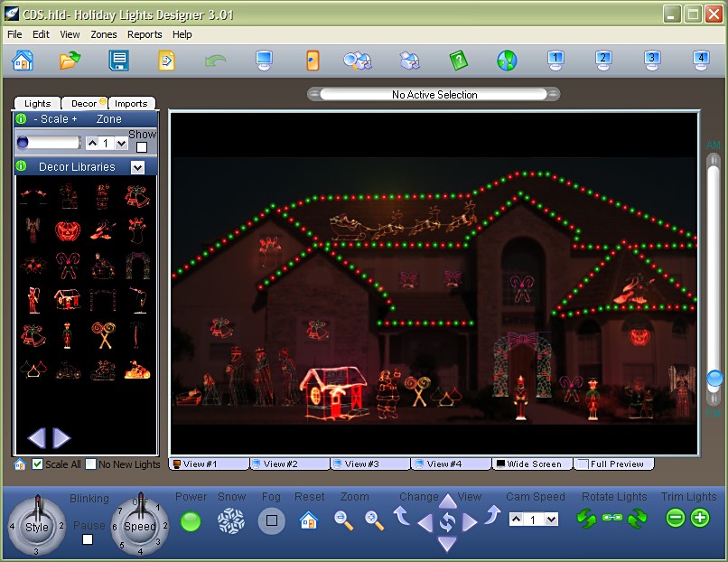The width and height of the screenshot is (728, 562).
Task: Zoom in with the plus magnifier
Action: pyautogui.click(x=374, y=520)
